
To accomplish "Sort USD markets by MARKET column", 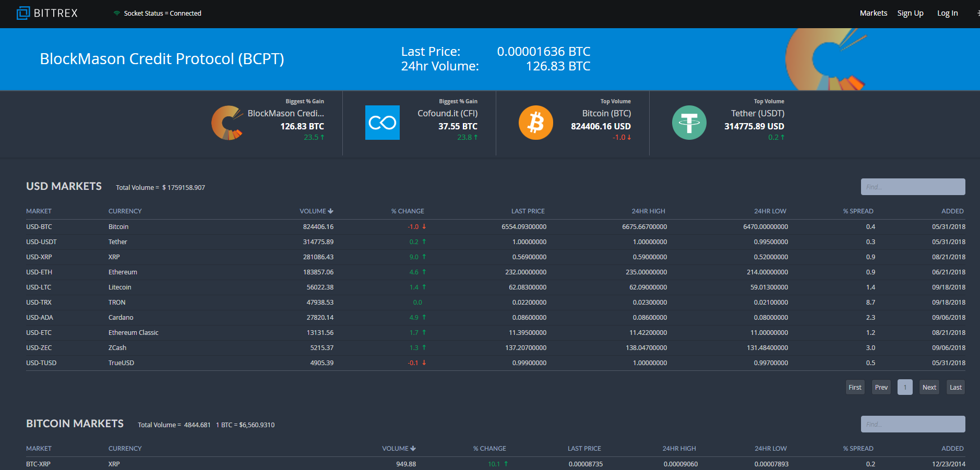I will click(x=39, y=211).
